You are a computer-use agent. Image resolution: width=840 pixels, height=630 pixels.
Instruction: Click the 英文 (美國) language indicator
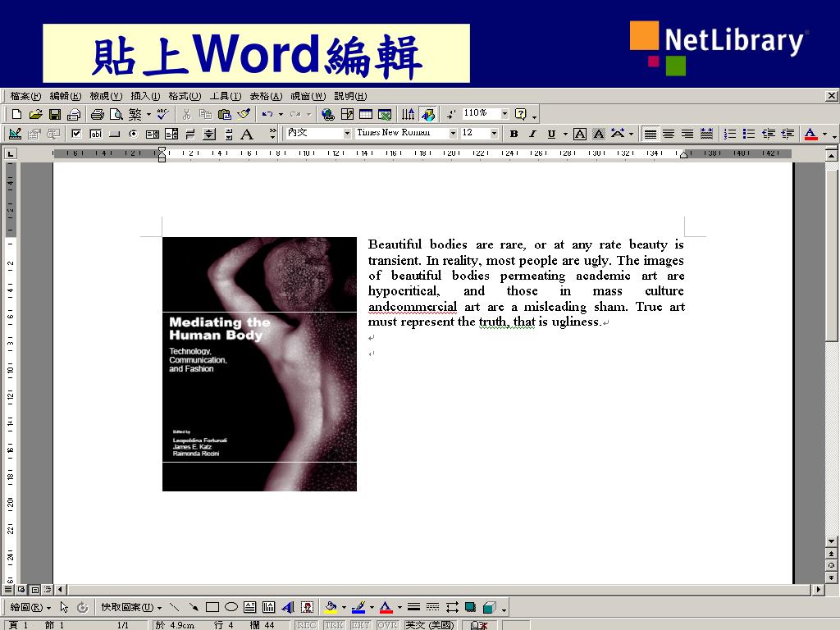[x=430, y=624]
